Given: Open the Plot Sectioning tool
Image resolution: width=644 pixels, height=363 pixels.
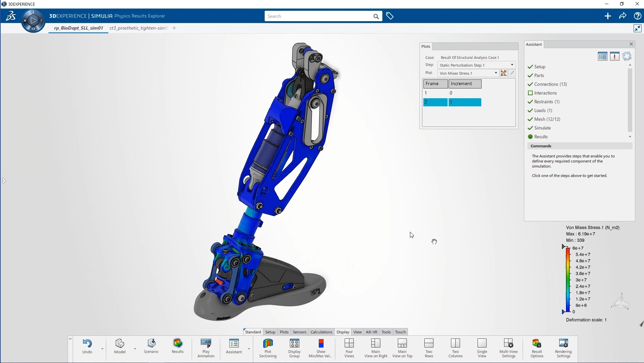Looking at the screenshot, I should [268, 343].
